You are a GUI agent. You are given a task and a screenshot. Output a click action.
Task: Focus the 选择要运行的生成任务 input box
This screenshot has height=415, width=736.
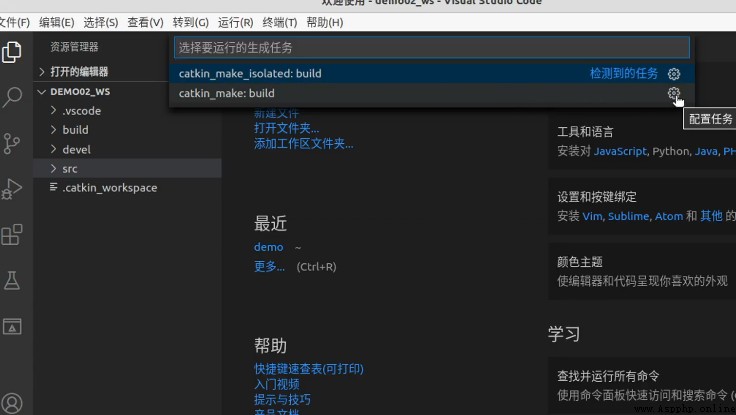[x=431, y=47]
